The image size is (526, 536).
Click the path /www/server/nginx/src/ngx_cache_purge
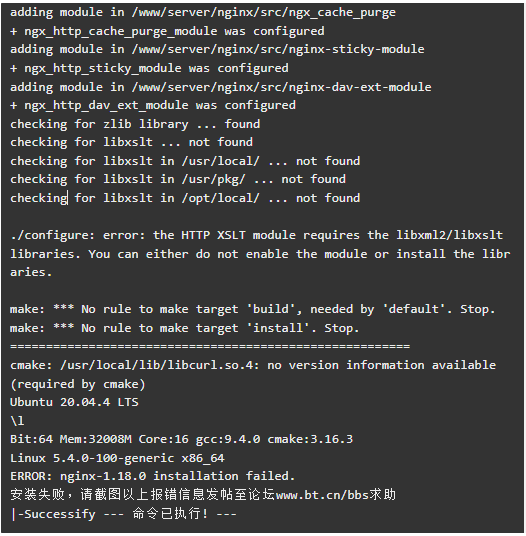[264, 13]
